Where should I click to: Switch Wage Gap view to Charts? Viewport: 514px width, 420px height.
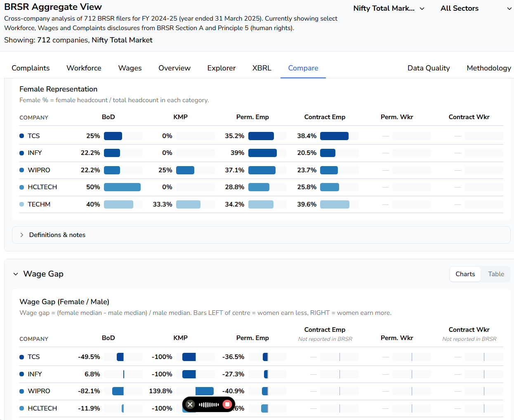(x=465, y=274)
